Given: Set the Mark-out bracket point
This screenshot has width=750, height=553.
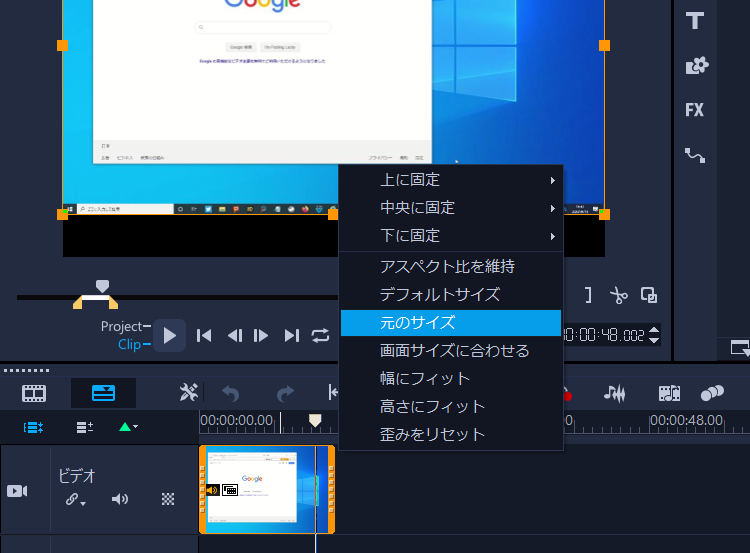Looking at the screenshot, I should tap(588, 295).
